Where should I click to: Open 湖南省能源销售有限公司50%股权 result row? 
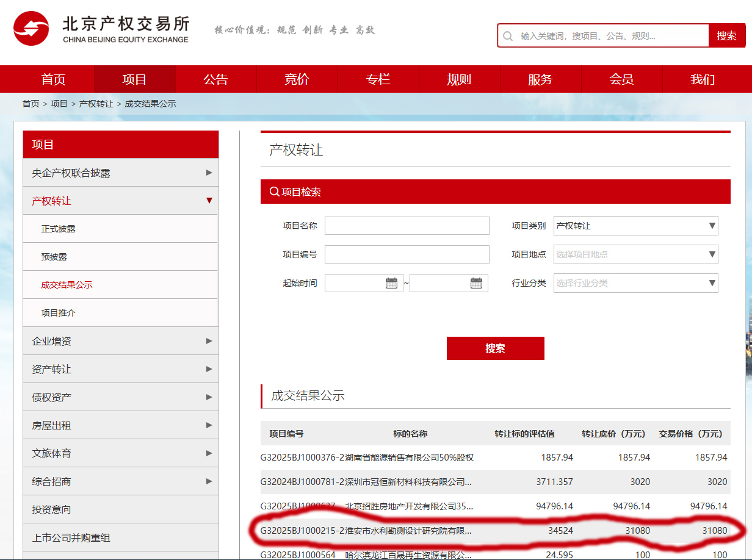495,457
